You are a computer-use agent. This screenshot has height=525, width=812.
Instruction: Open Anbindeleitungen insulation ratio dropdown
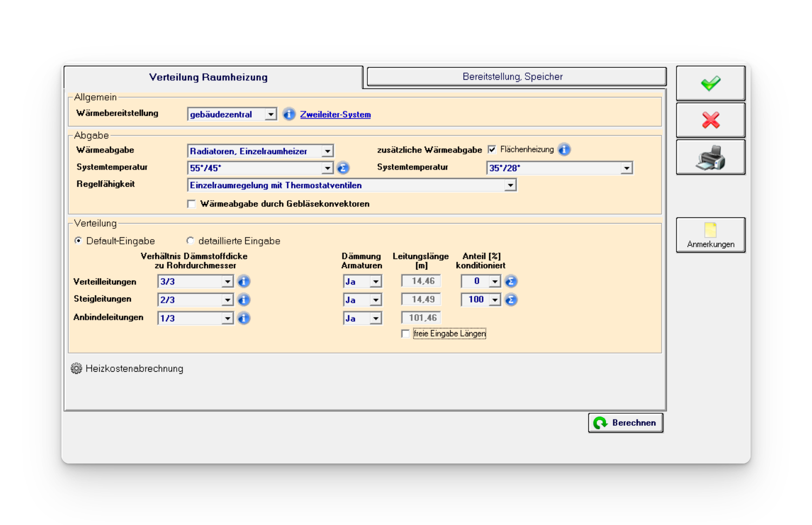click(x=227, y=318)
